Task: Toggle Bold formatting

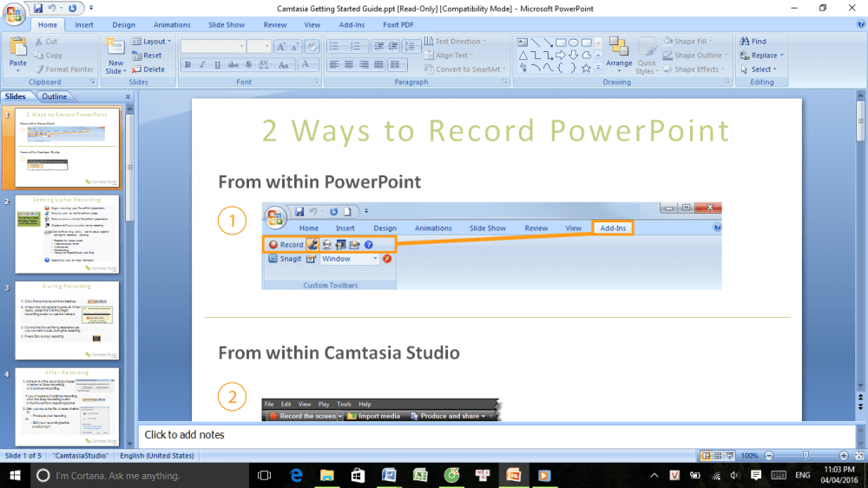Action: coord(187,65)
